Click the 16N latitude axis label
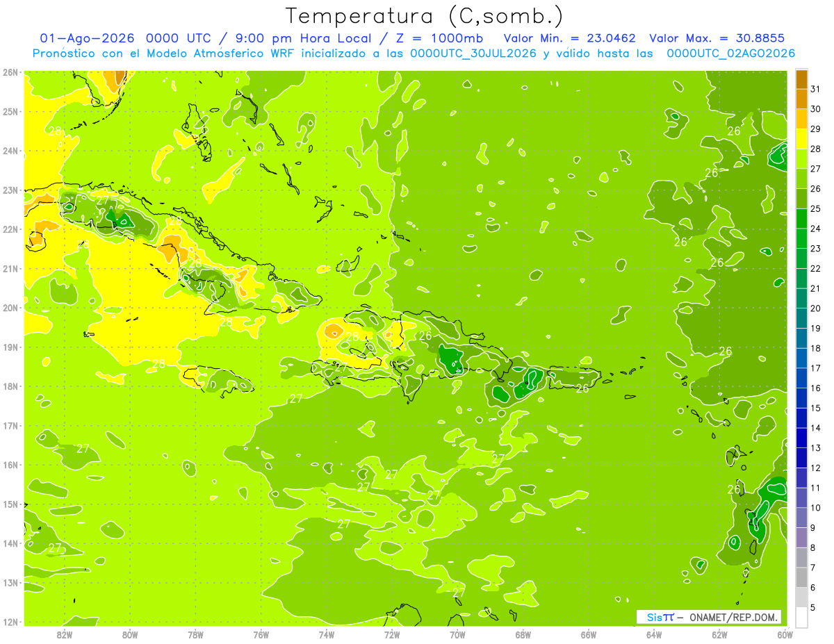The image size is (834, 644). [x=10, y=465]
